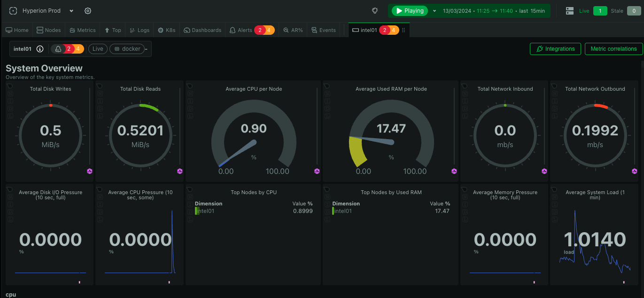Open node information via intel01 info icon
The image size is (644, 298).
pyautogui.click(x=40, y=48)
